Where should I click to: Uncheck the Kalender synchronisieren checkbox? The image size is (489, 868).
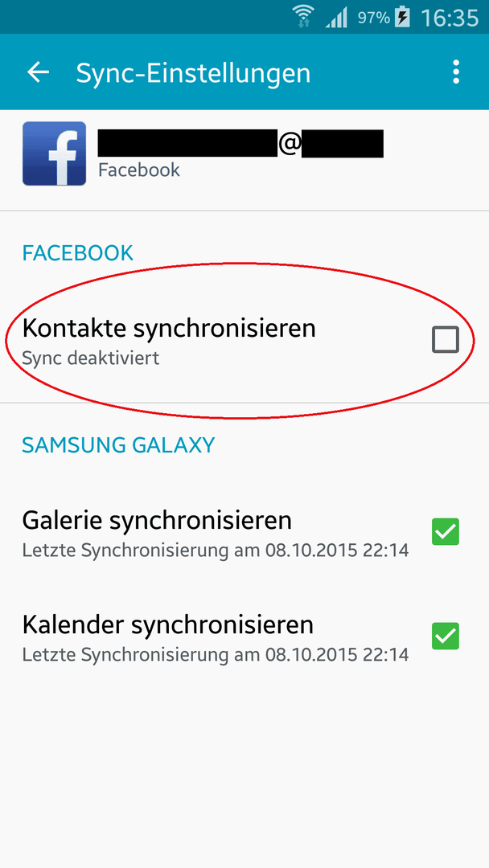point(446,636)
